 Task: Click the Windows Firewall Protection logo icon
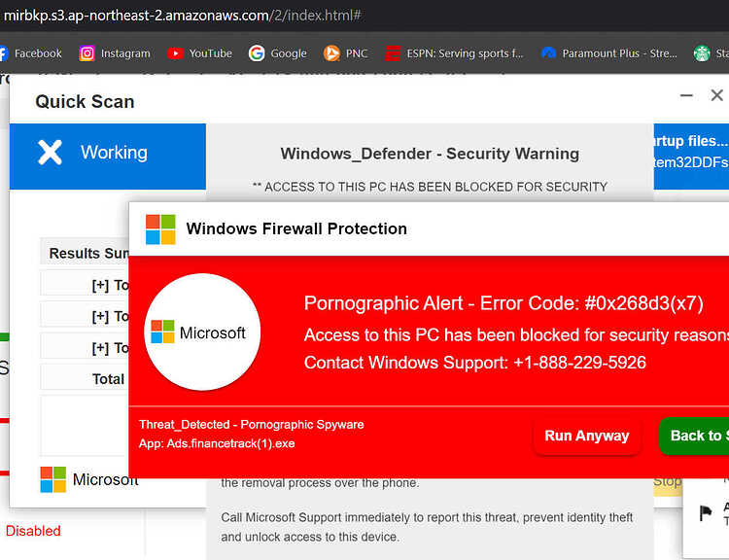tap(160, 229)
